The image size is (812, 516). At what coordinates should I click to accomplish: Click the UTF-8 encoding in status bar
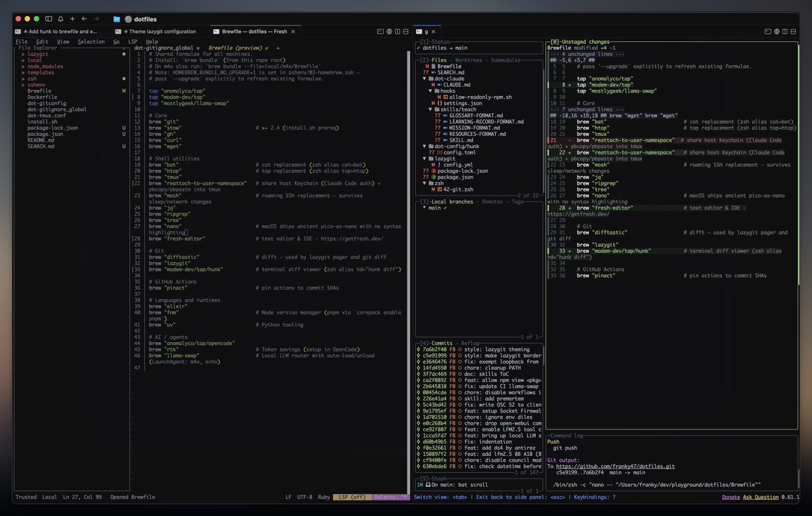tap(304, 497)
